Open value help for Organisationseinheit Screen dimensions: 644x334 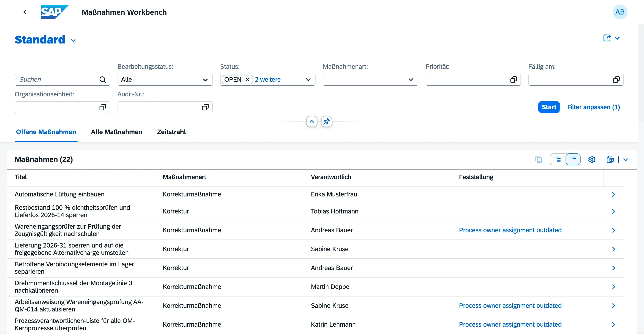pyautogui.click(x=103, y=107)
